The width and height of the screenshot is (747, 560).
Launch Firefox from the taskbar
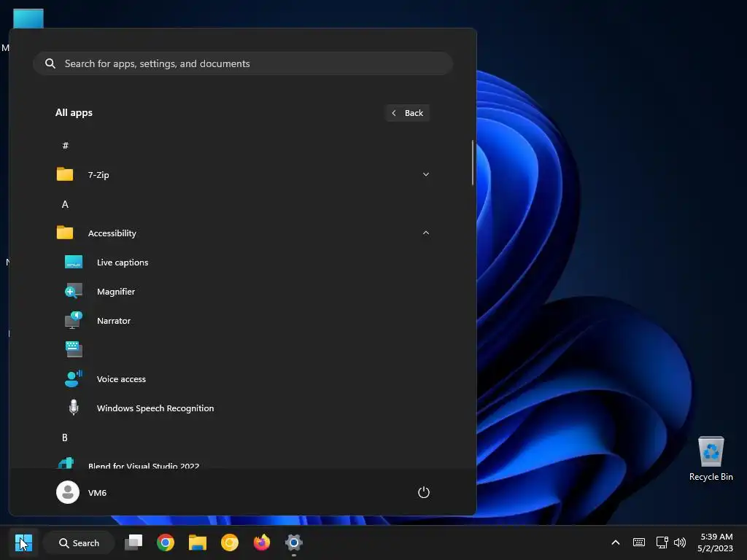click(262, 542)
